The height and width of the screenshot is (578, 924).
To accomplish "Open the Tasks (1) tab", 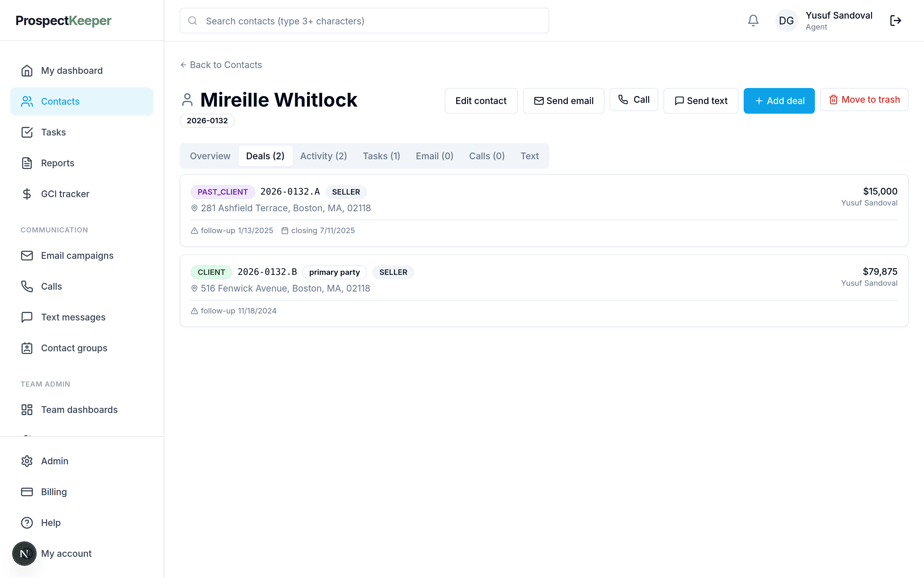I will click(381, 156).
